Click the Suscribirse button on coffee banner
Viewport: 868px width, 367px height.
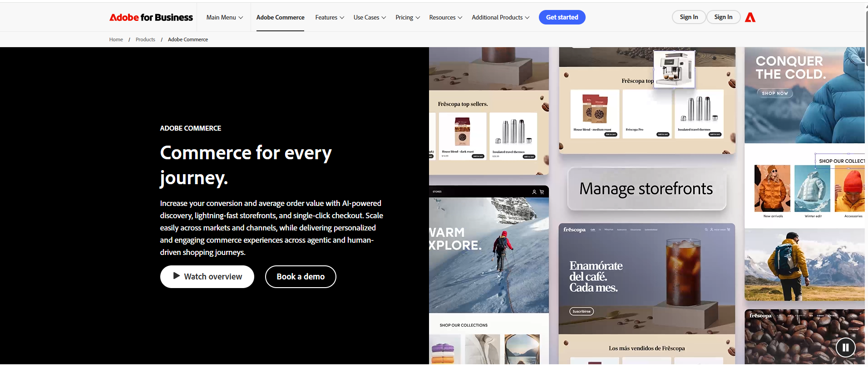point(582,311)
